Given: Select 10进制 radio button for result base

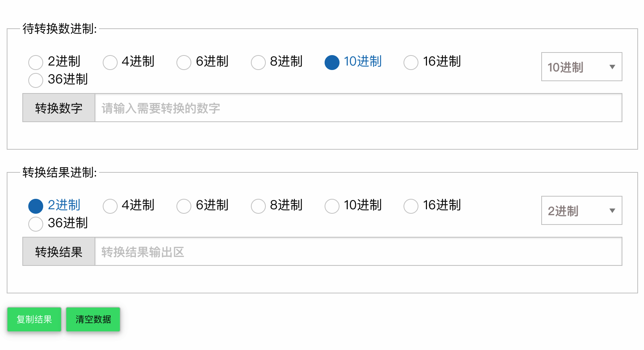Looking at the screenshot, I should pos(332,206).
